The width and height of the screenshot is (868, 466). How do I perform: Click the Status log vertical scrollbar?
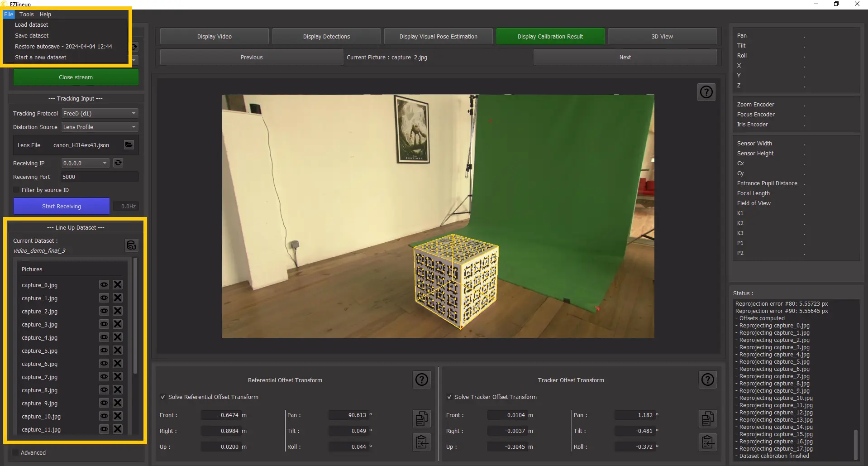point(855,444)
